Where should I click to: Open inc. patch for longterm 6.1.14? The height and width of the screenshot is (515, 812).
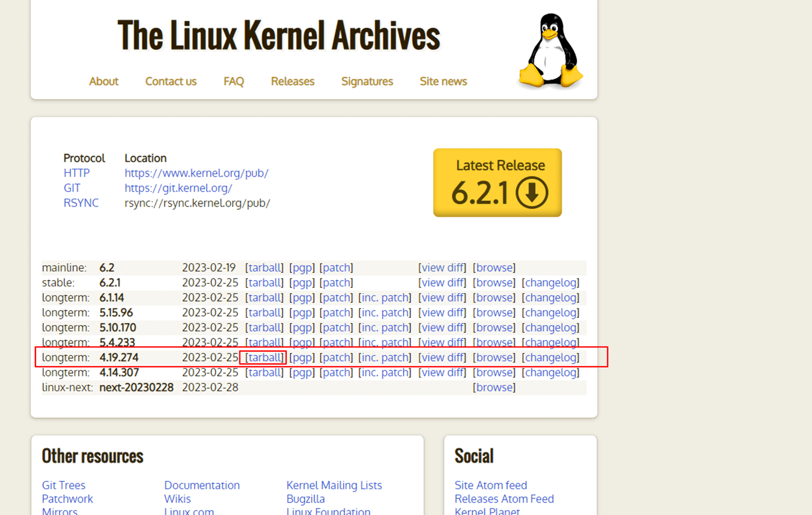pos(385,297)
